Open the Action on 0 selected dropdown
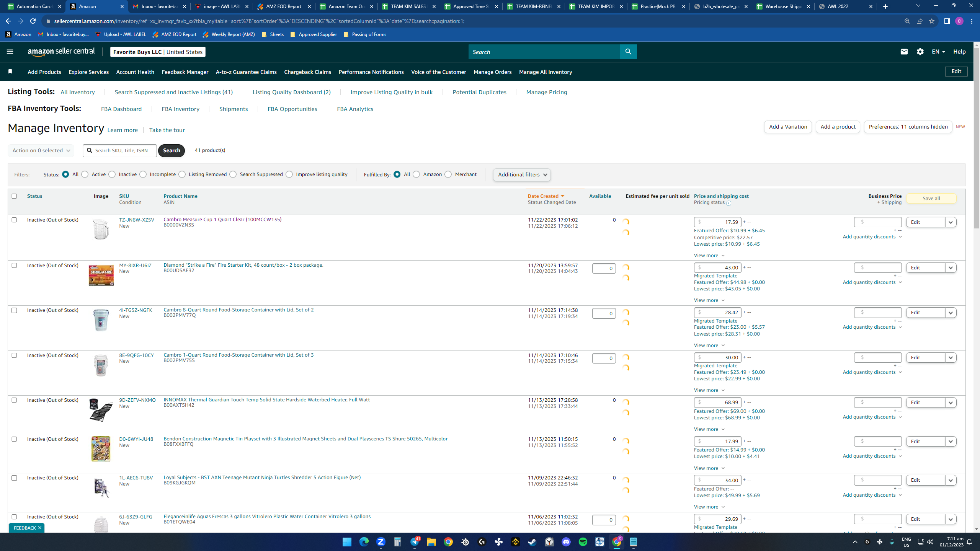Image resolution: width=980 pixels, height=551 pixels. click(x=41, y=150)
